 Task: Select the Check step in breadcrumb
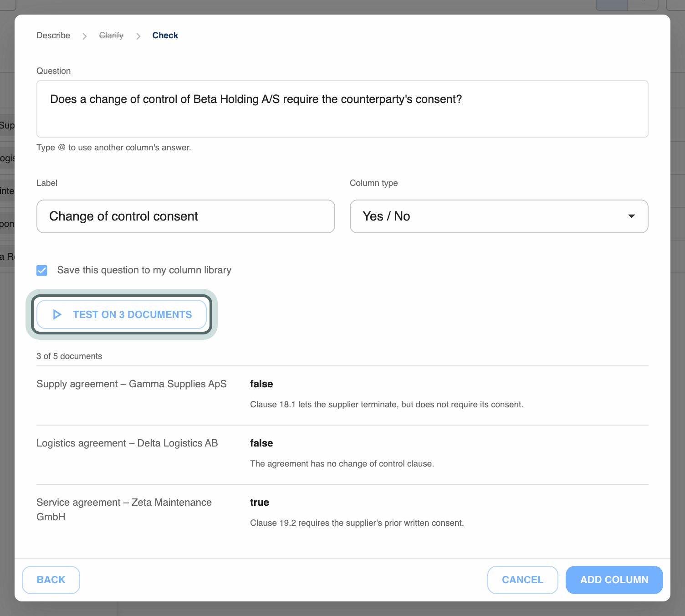(165, 36)
